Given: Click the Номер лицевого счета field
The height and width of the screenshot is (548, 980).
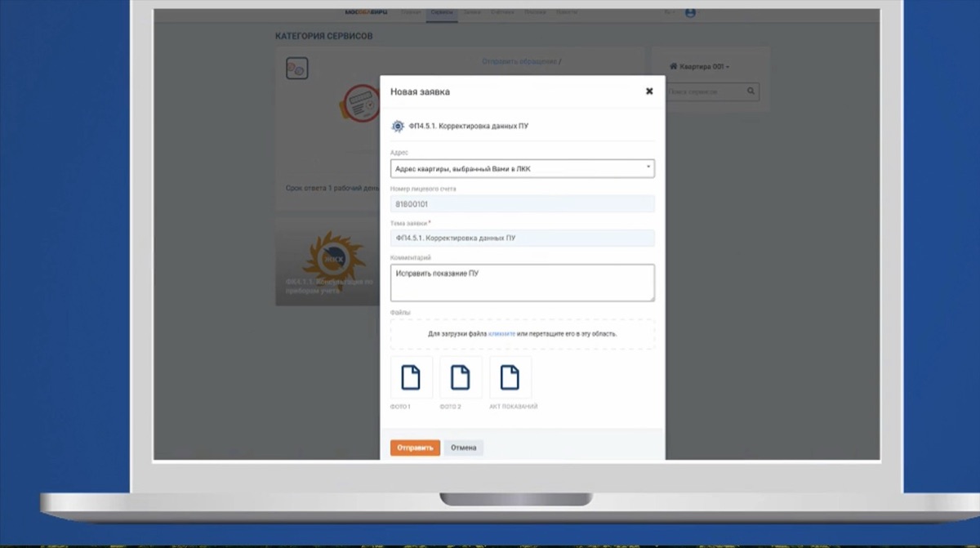Looking at the screenshot, I should coord(523,204).
